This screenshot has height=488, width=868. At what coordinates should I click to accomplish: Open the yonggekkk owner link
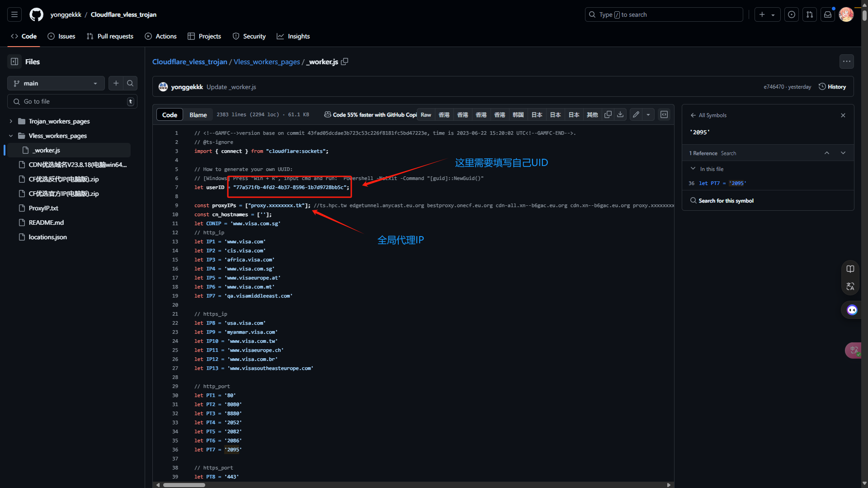pyautogui.click(x=66, y=14)
